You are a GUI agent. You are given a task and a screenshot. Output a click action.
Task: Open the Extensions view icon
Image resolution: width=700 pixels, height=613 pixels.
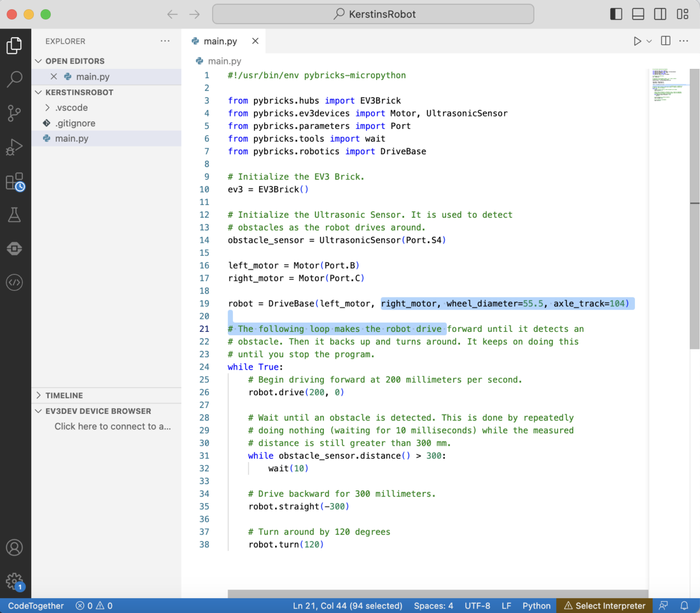[15, 182]
